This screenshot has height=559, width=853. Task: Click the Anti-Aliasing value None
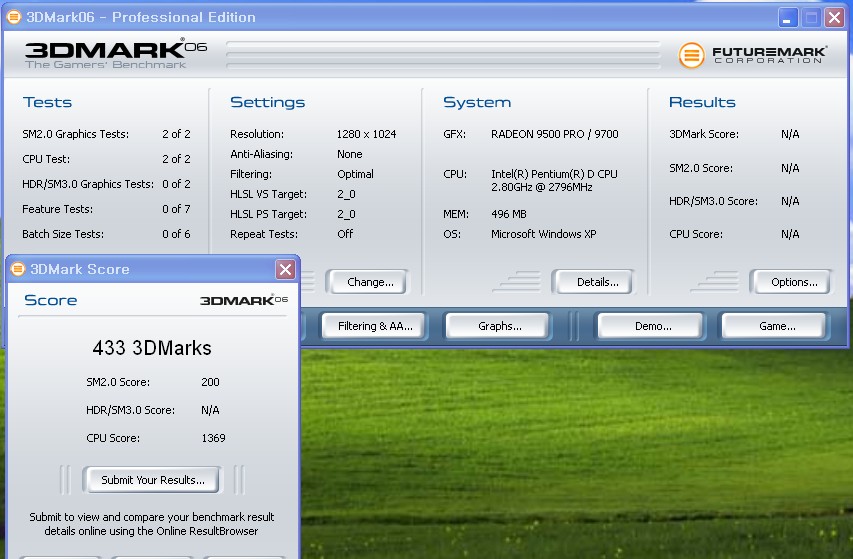(349, 154)
